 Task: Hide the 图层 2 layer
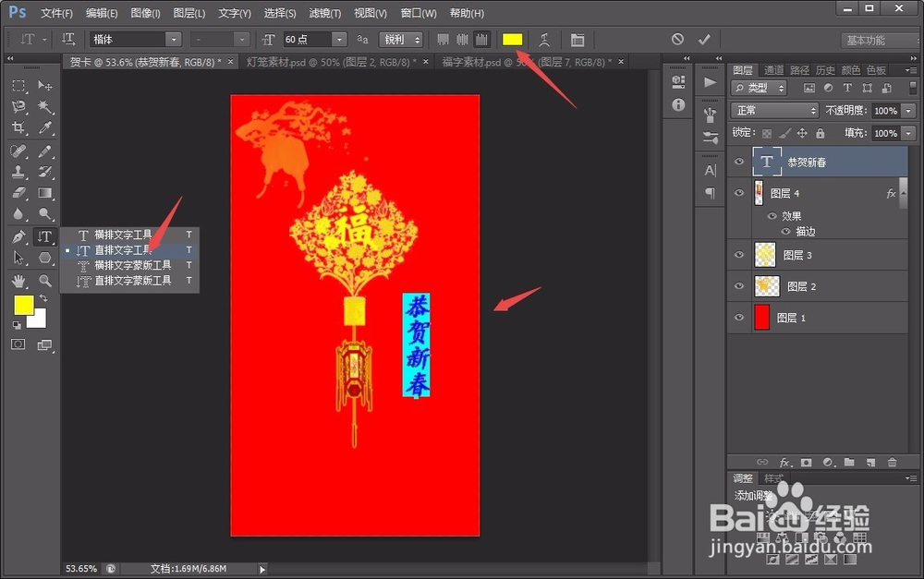(739, 286)
